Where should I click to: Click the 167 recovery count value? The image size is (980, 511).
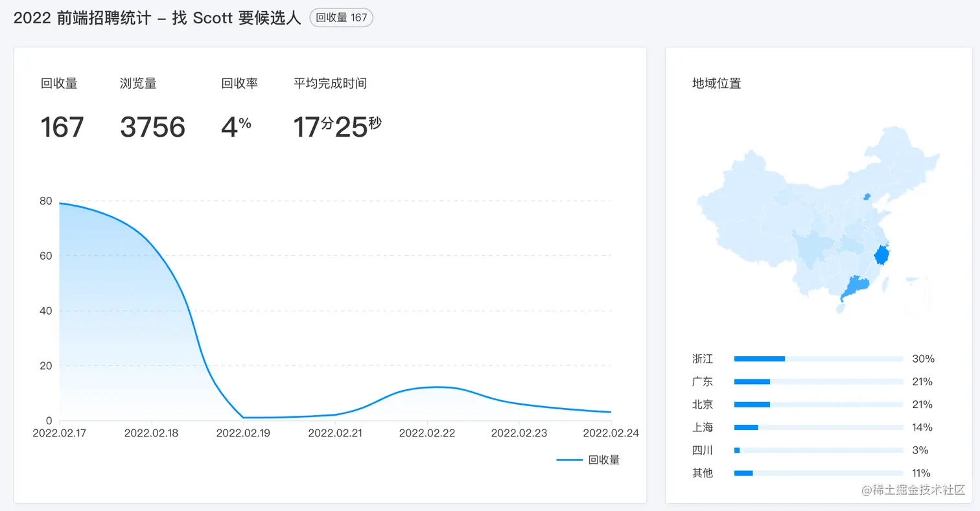click(62, 127)
